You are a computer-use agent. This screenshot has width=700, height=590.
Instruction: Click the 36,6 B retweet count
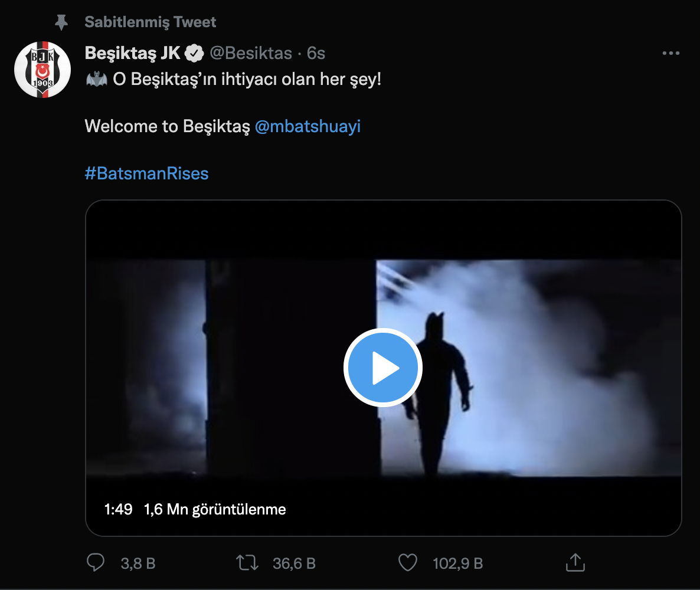coord(294,563)
